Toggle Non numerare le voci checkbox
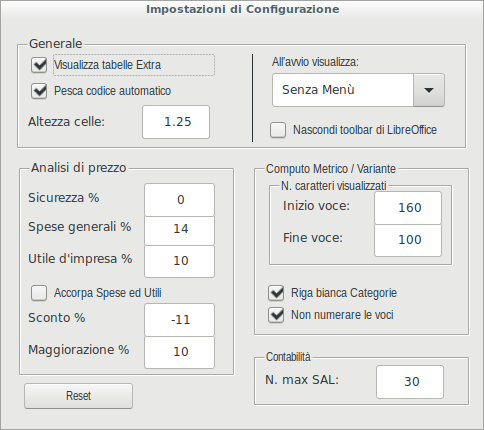 pos(276,315)
